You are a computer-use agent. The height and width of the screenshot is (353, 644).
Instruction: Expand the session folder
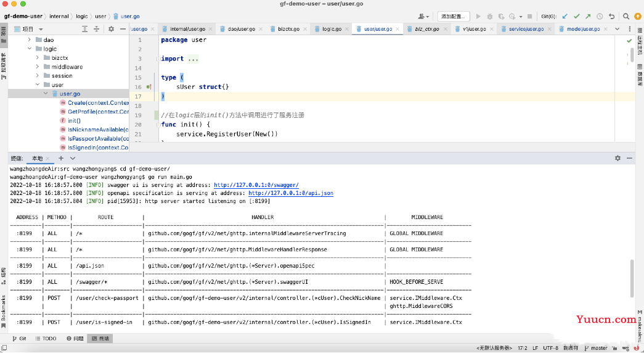pyautogui.click(x=38, y=76)
